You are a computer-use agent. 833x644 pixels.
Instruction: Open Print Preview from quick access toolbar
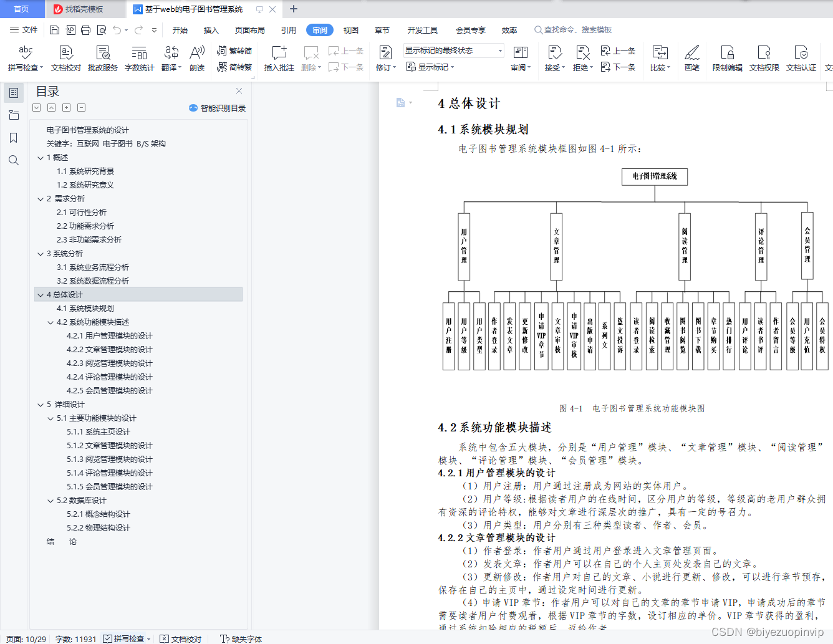pos(101,30)
